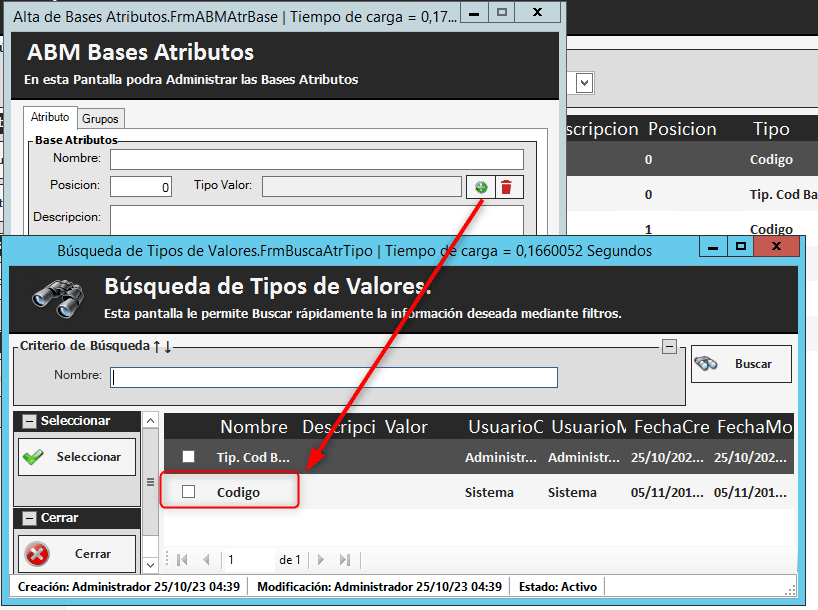Collapse the Cerrar side section
818x610 pixels.
pos(29,518)
